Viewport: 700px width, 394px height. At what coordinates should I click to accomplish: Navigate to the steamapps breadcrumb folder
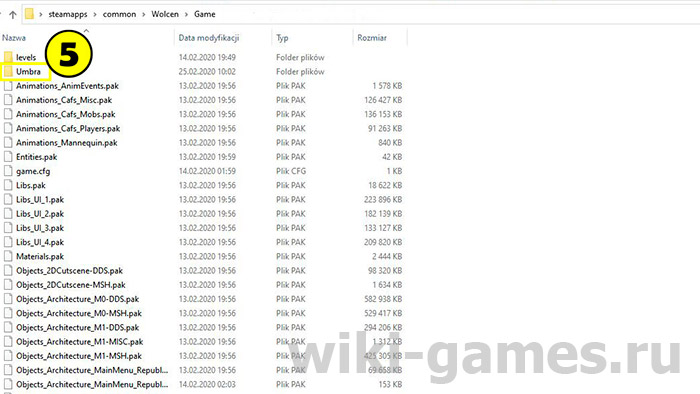68,14
